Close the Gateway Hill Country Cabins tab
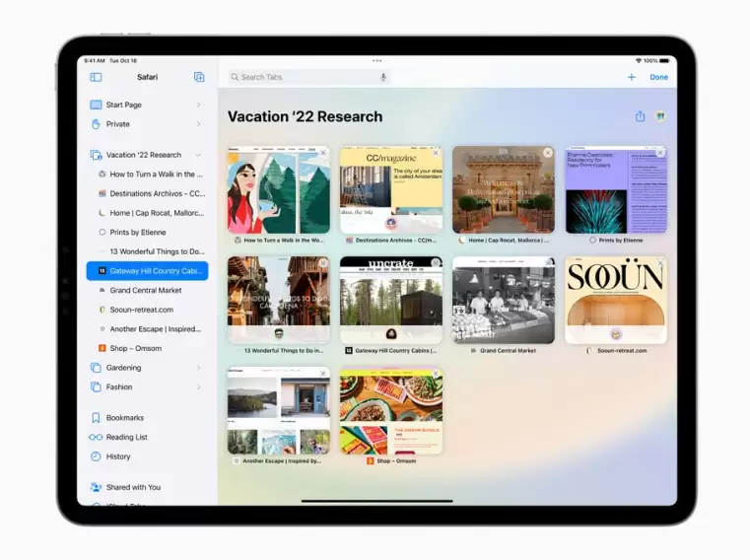This screenshot has width=750, height=560. 436,263
